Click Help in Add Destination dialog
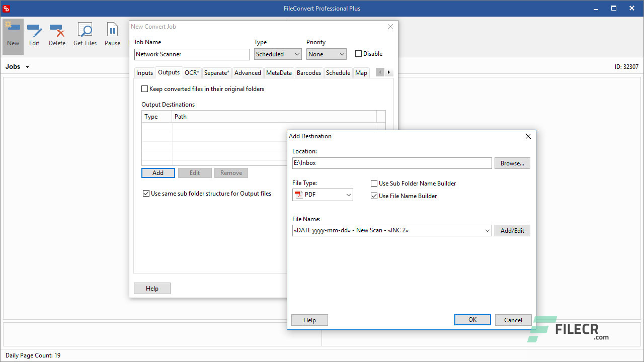The image size is (644, 362). (x=309, y=320)
